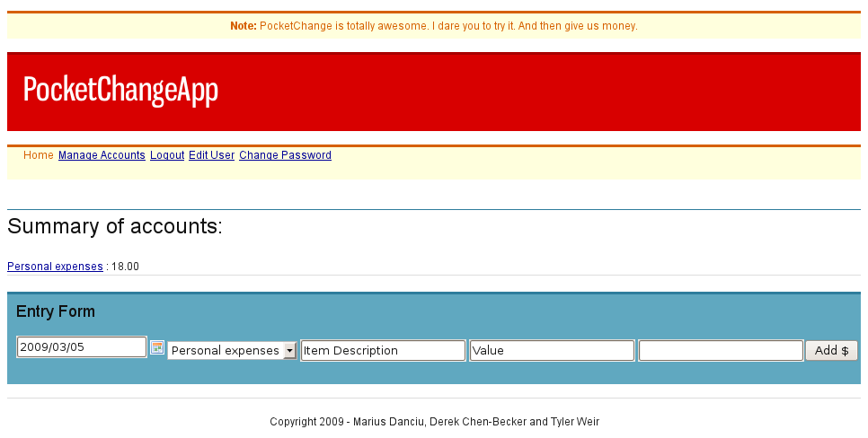Open the Change Password link
The height and width of the screenshot is (438, 868).
point(285,155)
